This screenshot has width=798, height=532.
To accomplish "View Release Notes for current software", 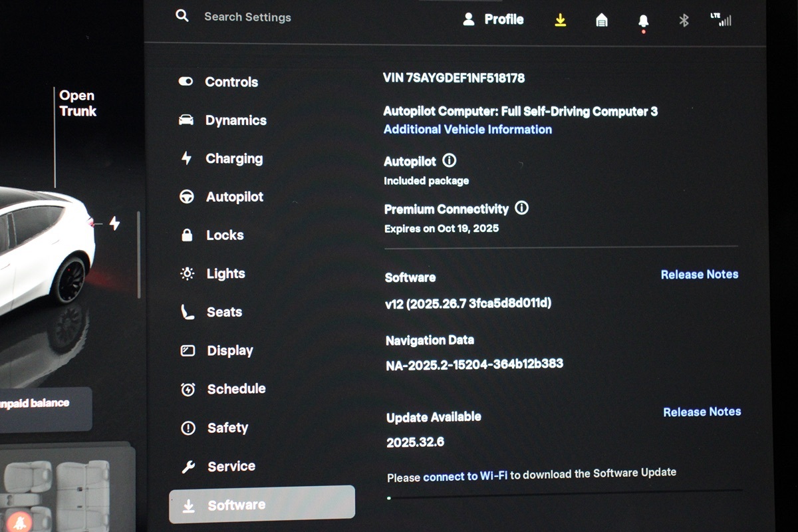I will pyautogui.click(x=699, y=274).
